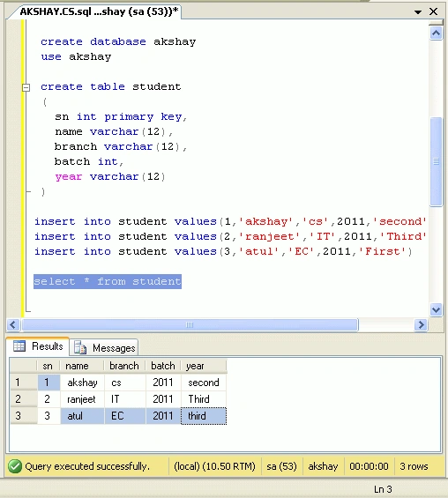Screen dimensions: 448x498
Task: Click the editor scroll up arrow
Action: click(436, 33)
